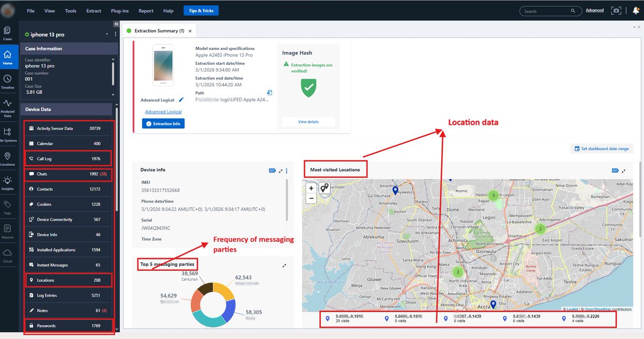Click the open path folder icon

click(269, 93)
